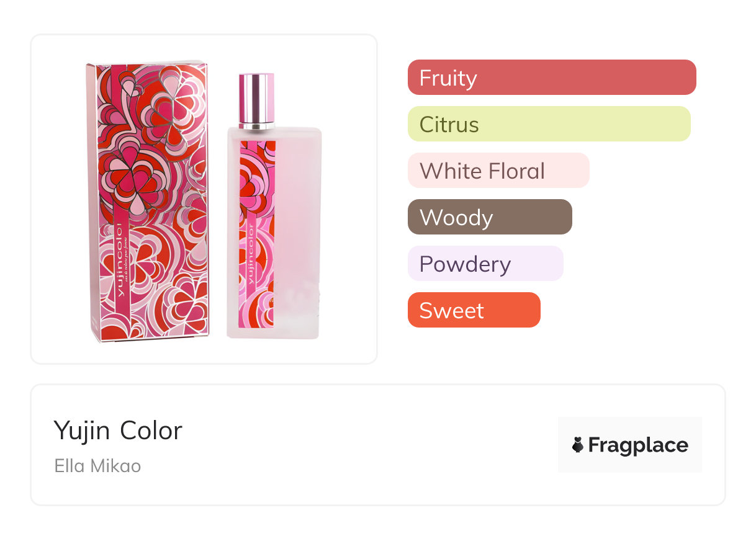Click the Fragplace wordmark text

[638, 445]
